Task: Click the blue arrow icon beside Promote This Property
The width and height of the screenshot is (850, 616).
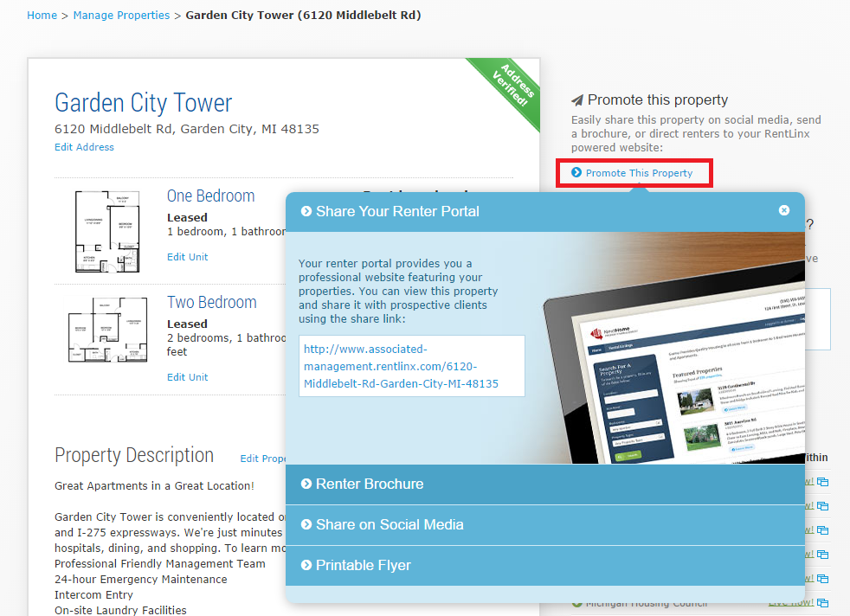Action: (x=575, y=173)
